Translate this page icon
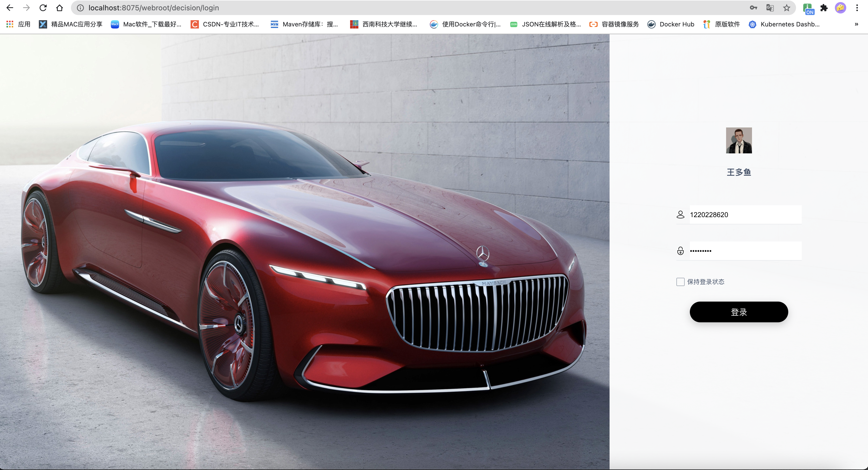Image resolution: width=868 pixels, height=470 pixels. click(770, 8)
